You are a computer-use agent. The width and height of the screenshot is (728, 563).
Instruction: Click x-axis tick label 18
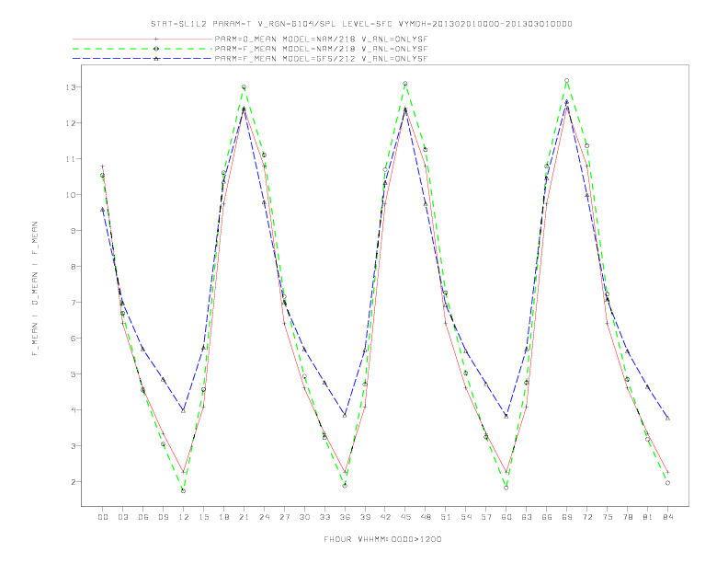[223, 517]
